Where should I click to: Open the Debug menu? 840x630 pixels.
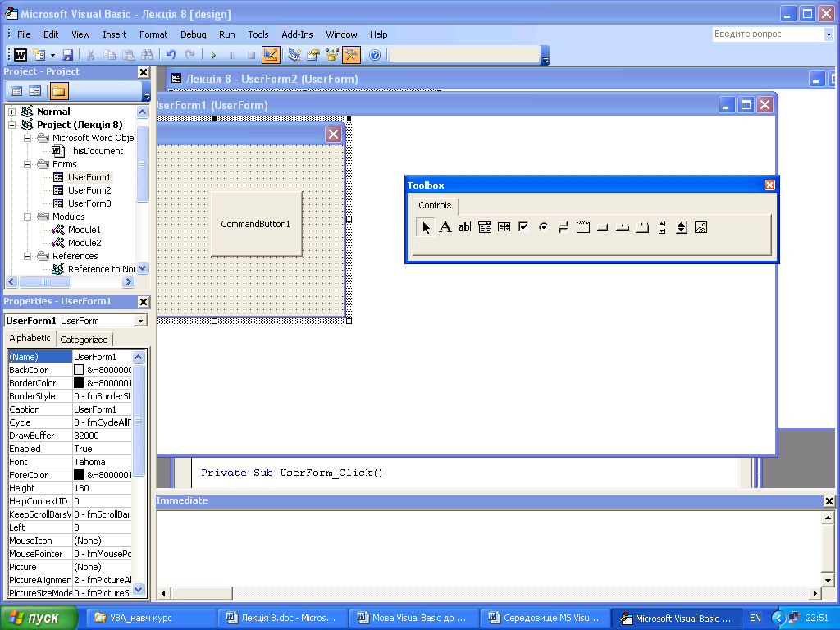coord(194,34)
